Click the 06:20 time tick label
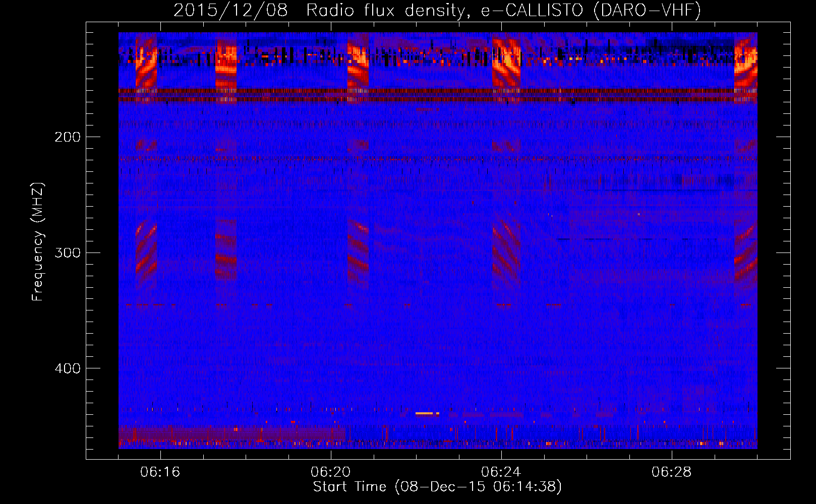 [330, 472]
